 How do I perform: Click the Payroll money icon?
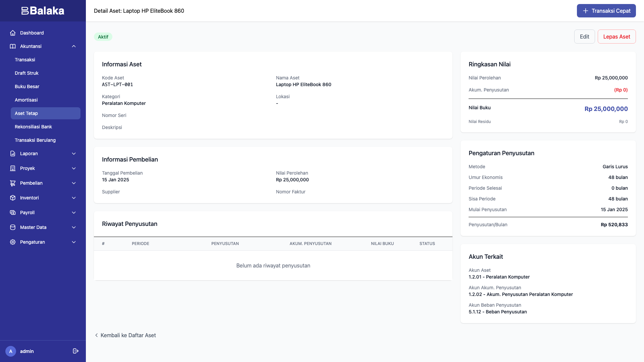click(x=13, y=213)
